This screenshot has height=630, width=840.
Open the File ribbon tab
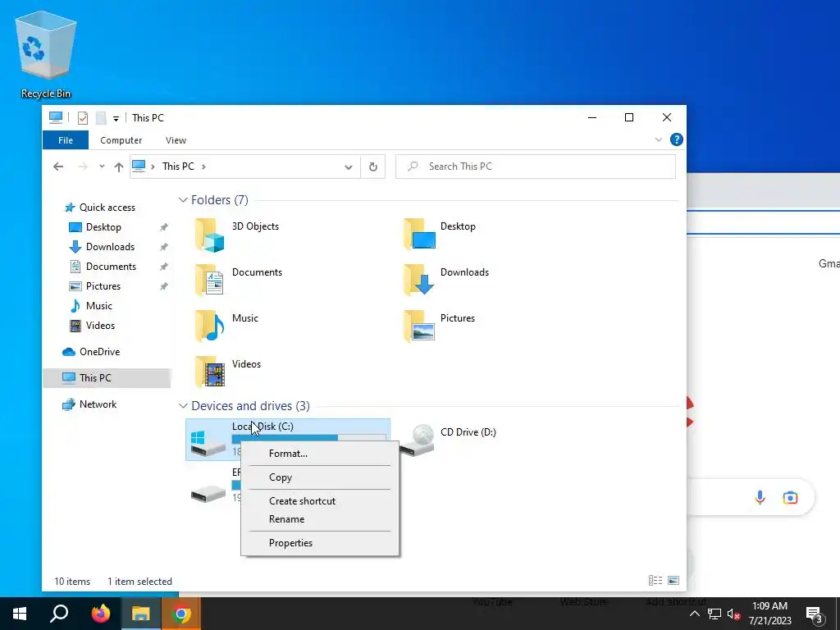(x=66, y=140)
